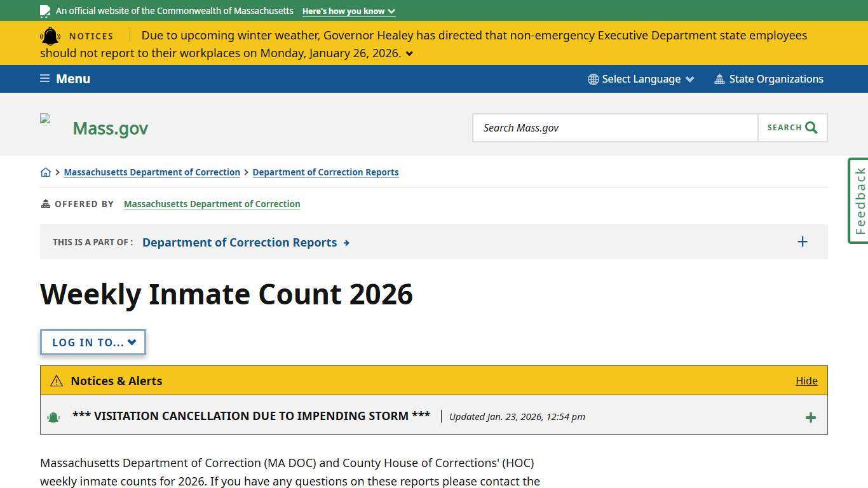Collapse the winter weather notice with its chevron

point(409,53)
